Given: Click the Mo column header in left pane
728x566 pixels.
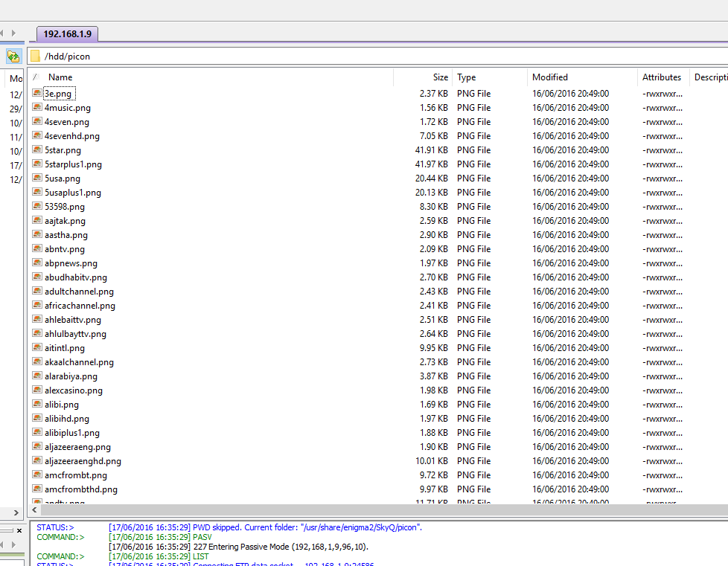Looking at the screenshot, I should tap(16, 78).
